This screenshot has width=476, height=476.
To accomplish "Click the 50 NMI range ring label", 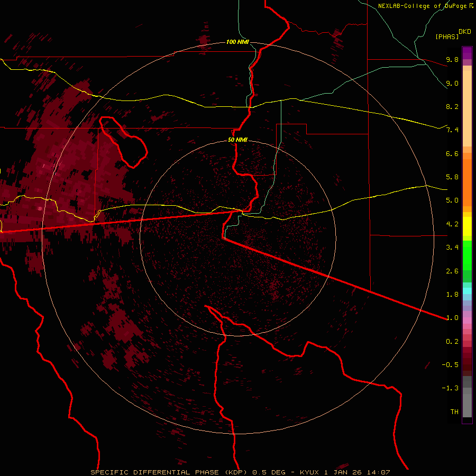I will (237, 140).
